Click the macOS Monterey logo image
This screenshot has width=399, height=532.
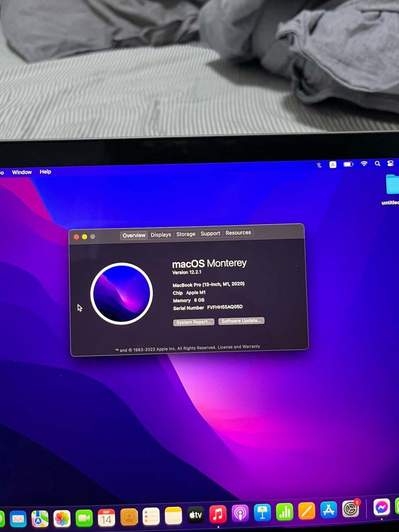pyautogui.click(x=122, y=294)
